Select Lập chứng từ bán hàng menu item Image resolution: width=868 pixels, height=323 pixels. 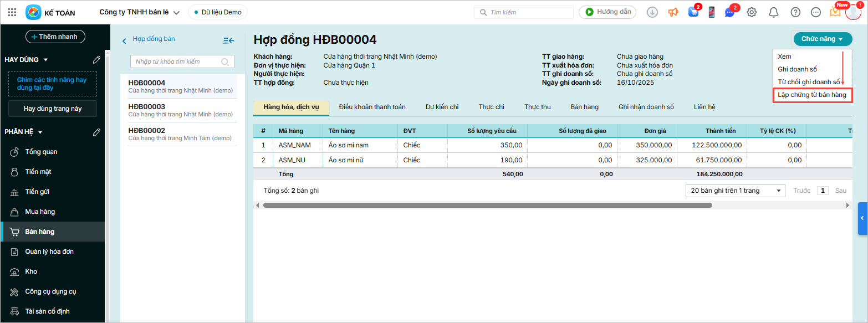click(x=811, y=95)
